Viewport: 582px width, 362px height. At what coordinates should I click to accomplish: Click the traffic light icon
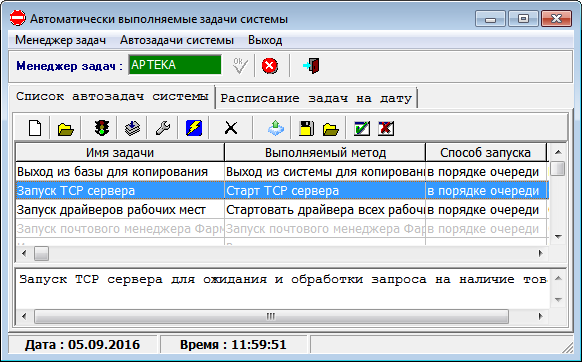point(102,128)
